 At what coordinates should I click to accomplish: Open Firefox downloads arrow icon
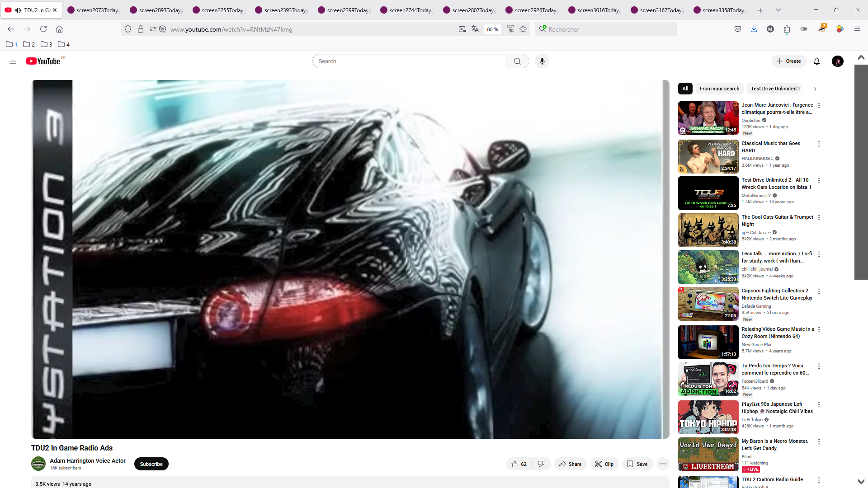coord(754,29)
